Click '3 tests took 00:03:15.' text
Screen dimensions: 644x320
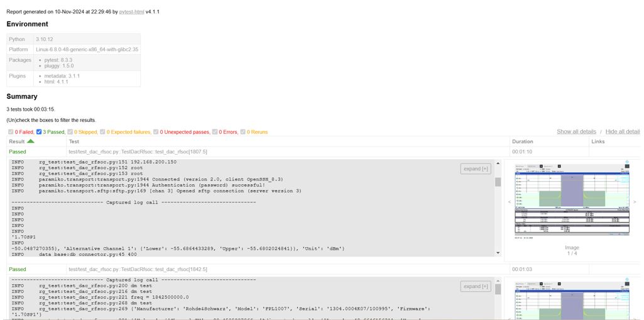coord(31,109)
